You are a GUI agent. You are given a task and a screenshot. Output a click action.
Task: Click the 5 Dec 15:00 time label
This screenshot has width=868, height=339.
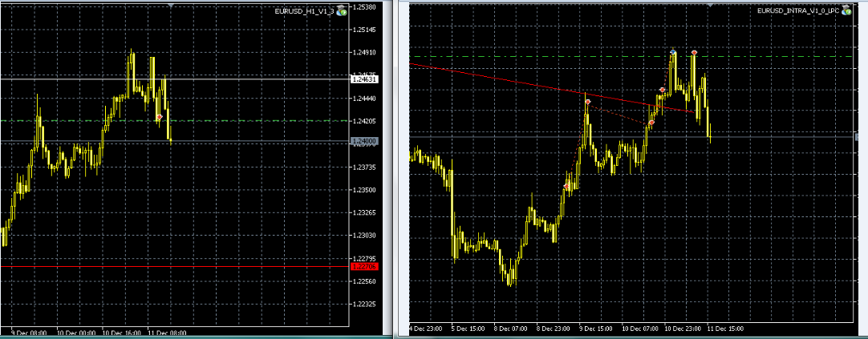coord(468,329)
